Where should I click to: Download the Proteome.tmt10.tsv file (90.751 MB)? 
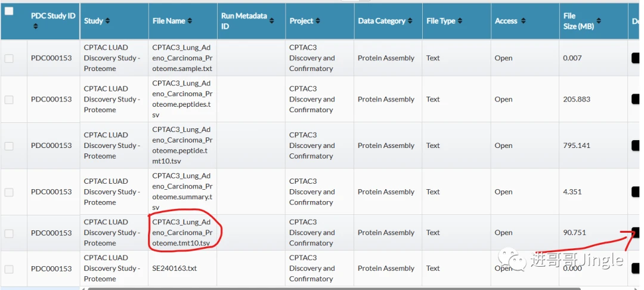pyautogui.click(x=635, y=233)
